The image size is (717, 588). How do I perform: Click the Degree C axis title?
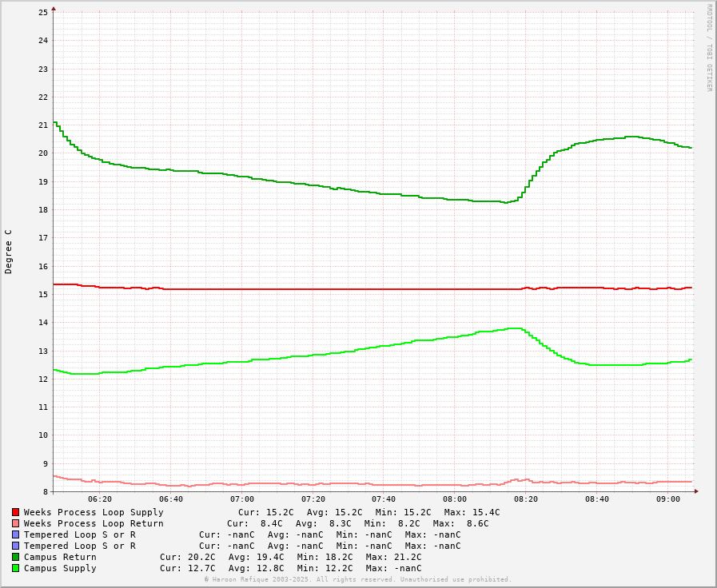coord(9,251)
